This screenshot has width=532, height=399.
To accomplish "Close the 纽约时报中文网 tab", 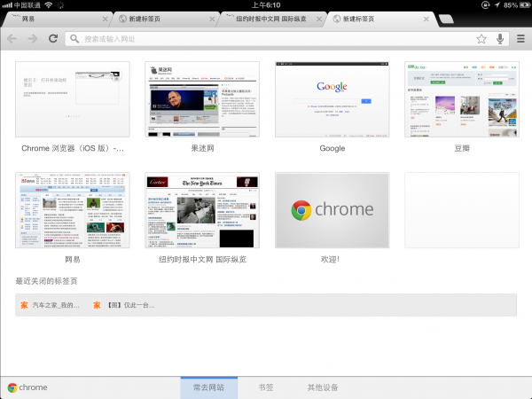I will [319, 20].
